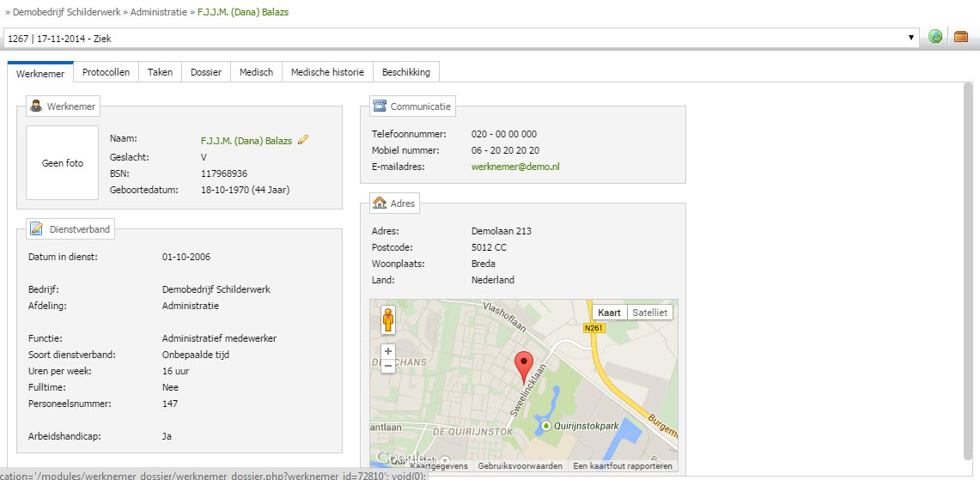This screenshot has width=980, height=480.
Task: Click the Street View pegman icon on the map
Action: pyautogui.click(x=388, y=320)
